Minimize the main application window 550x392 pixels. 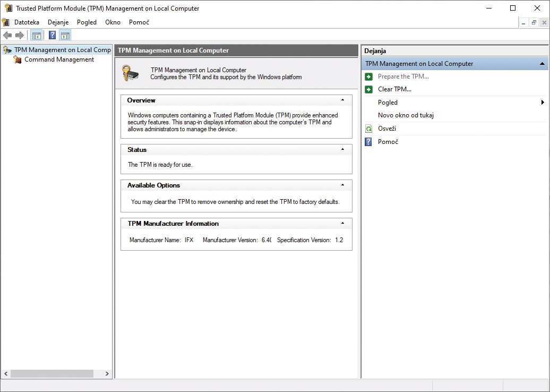[488, 8]
